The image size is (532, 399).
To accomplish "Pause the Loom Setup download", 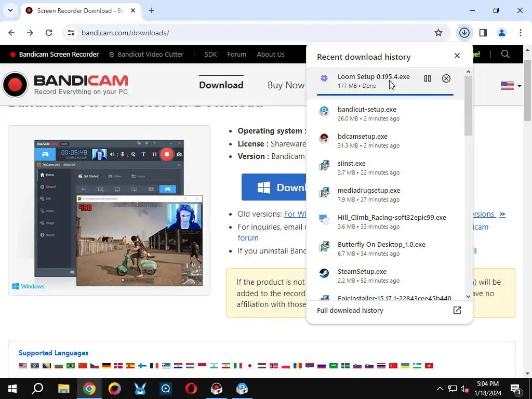I will coord(427,78).
